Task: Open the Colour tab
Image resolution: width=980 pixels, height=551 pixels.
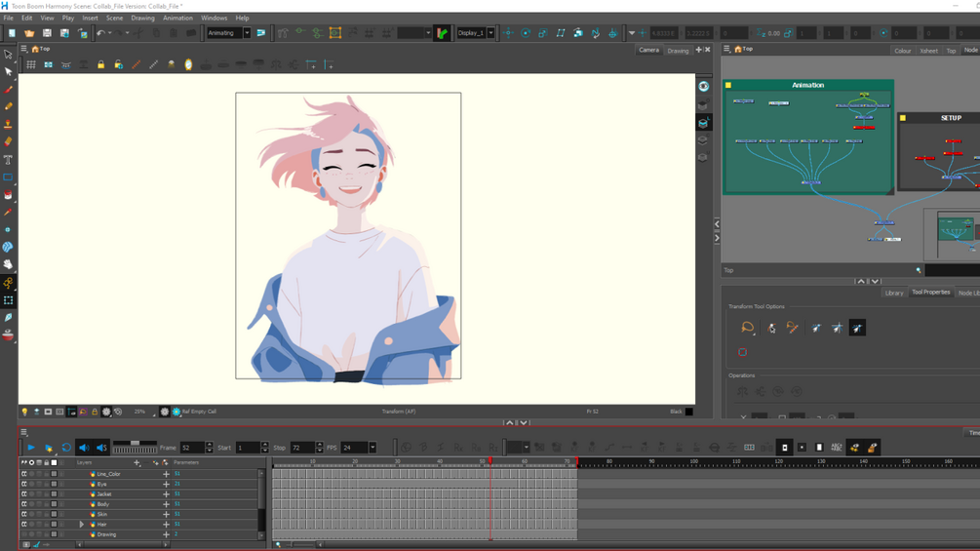Action: pos(902,51)
